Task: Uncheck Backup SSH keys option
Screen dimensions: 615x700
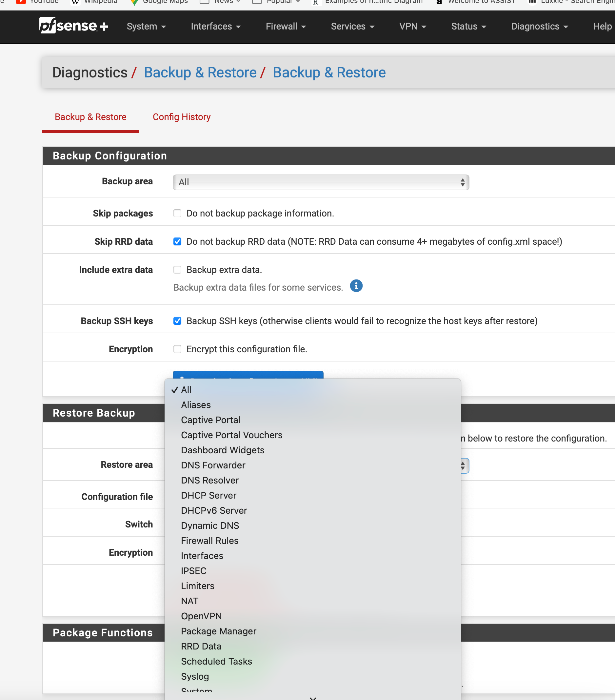Action: tap(177, 320)
